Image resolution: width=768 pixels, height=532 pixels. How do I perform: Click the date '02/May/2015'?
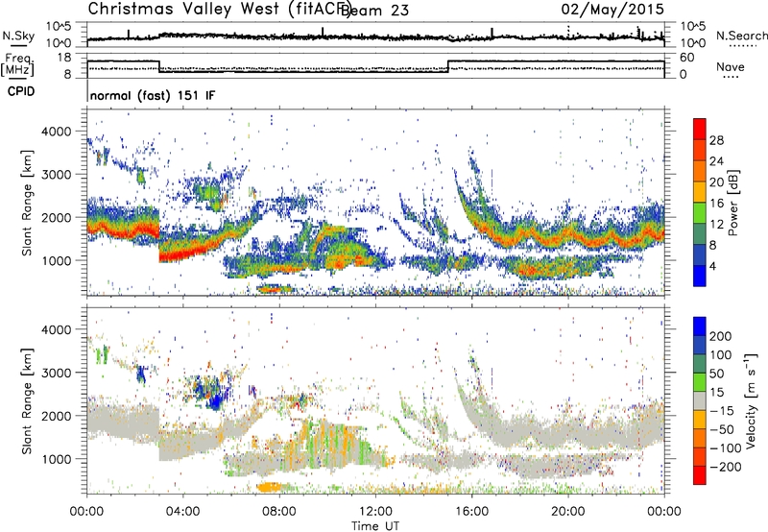pyautogui.click(x=612, y=10)
